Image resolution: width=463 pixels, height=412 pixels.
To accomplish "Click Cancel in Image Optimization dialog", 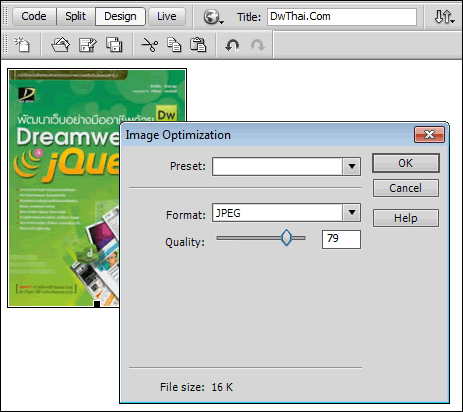I will coord(406,188).
